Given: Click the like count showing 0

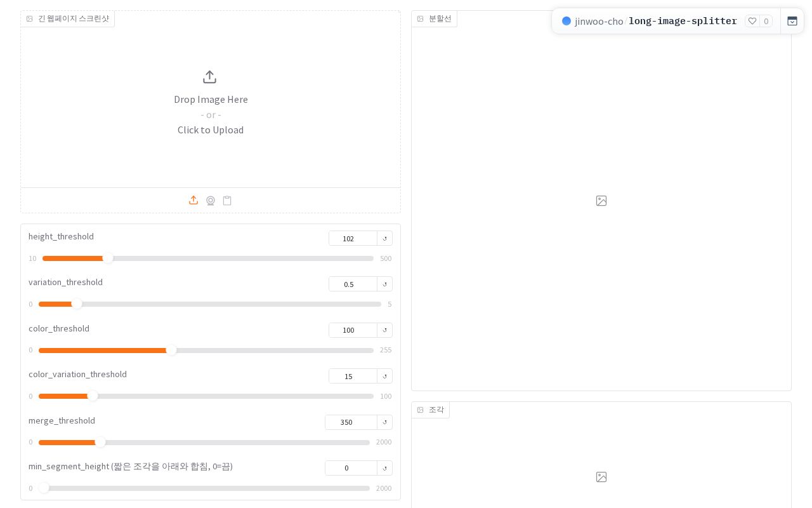Looking at the screenshot, I should coord(766,21).
